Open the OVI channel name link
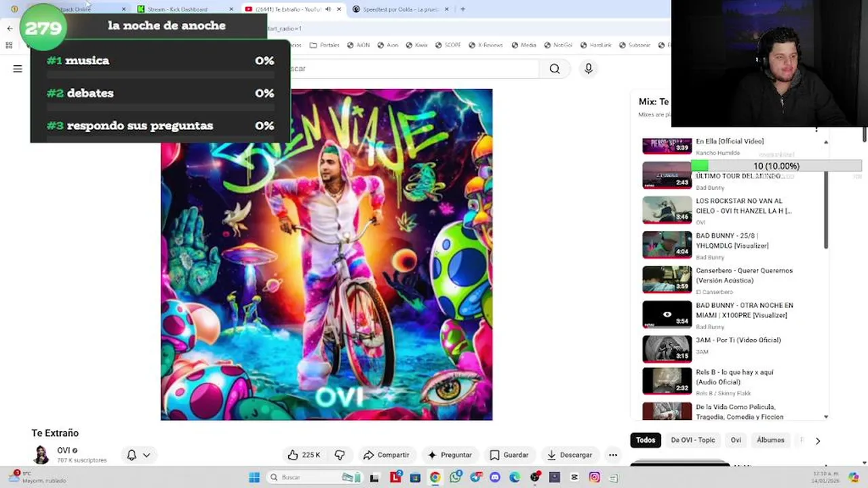 pos(64,450)
